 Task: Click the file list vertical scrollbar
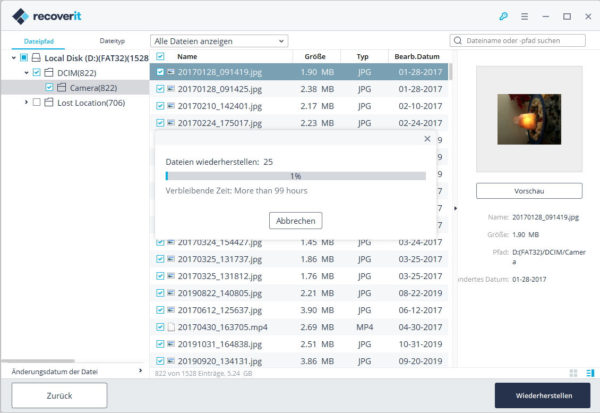451,72
